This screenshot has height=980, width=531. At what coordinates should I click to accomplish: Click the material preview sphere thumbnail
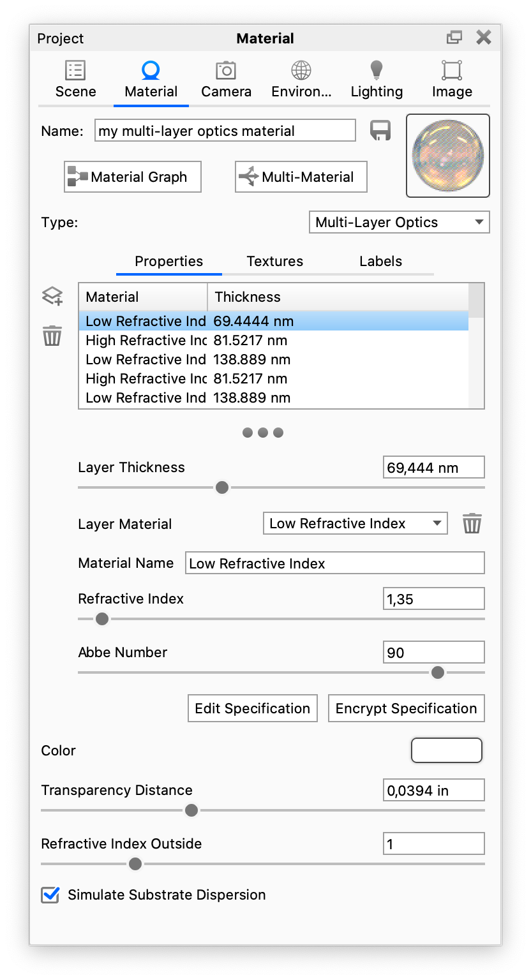coord(448,156)
